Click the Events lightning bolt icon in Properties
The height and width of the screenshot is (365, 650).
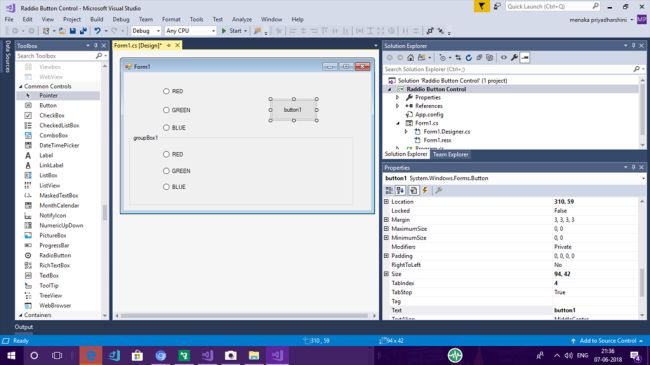pos(425,190)
